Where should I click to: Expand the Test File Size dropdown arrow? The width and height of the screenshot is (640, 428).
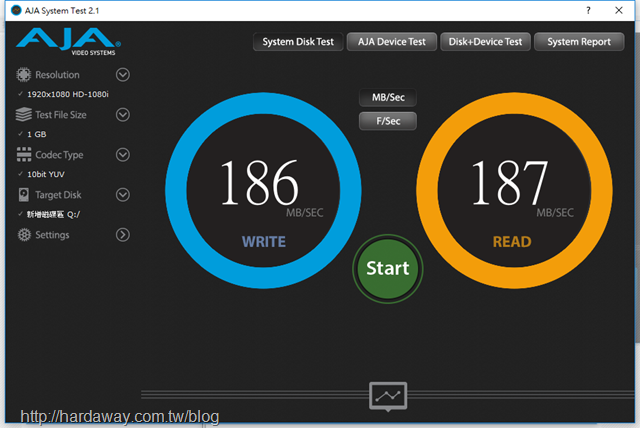click(123, 115)
